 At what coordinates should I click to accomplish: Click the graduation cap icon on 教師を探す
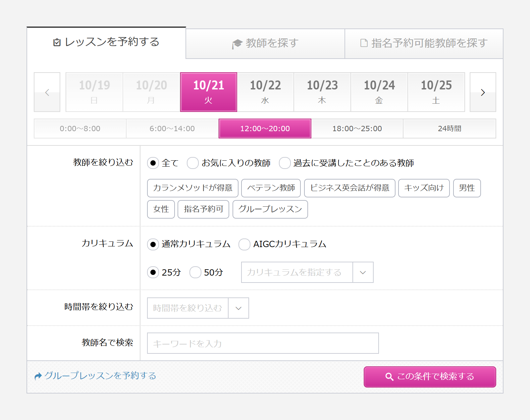(237, 44)
